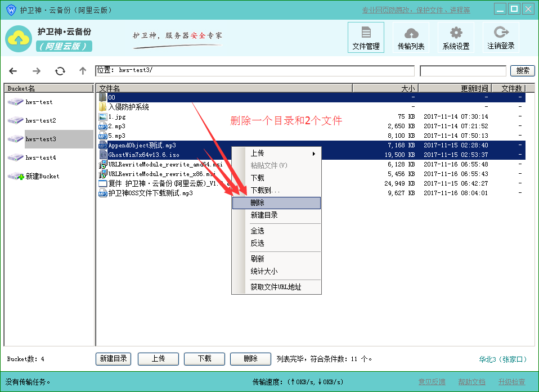The image size is (539, 392).
Task: Open 系统设置 system settings
Action: pos(456,38)
